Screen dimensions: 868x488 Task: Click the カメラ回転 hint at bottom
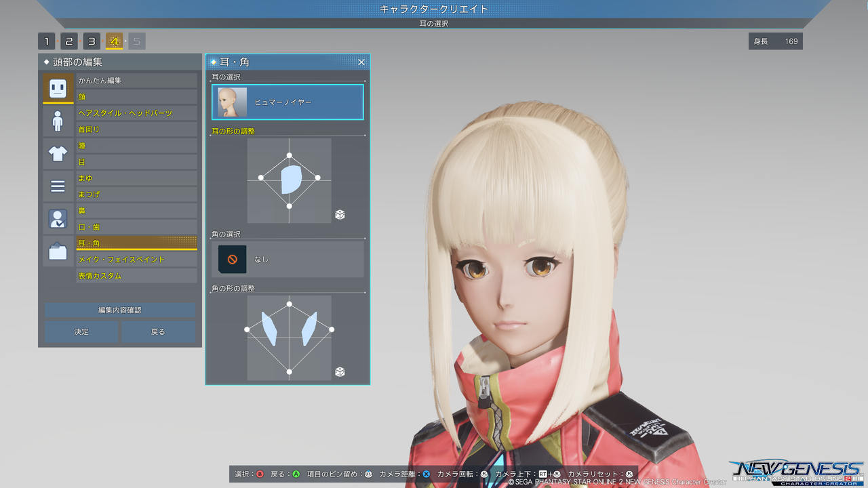pos(462,474)
